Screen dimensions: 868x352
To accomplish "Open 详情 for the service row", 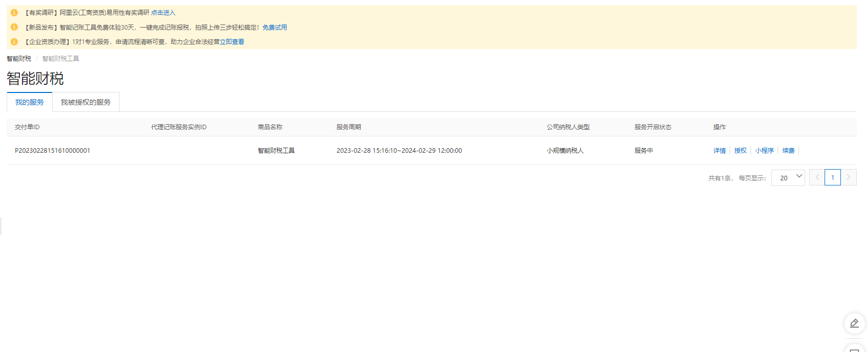I will point(720,151).
